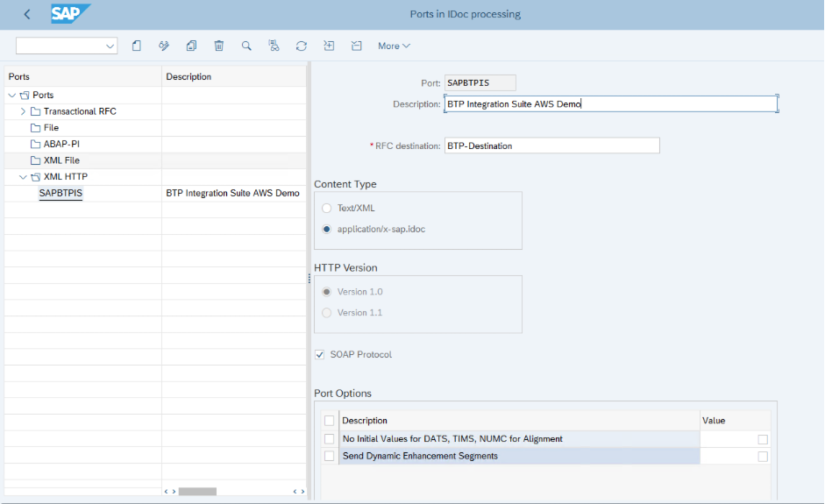Image resolution: width=825 pixels, height=504 pixels.
Task: Enable value for Send Dynamic Enhancement Segments
Action: coord(763,457)
